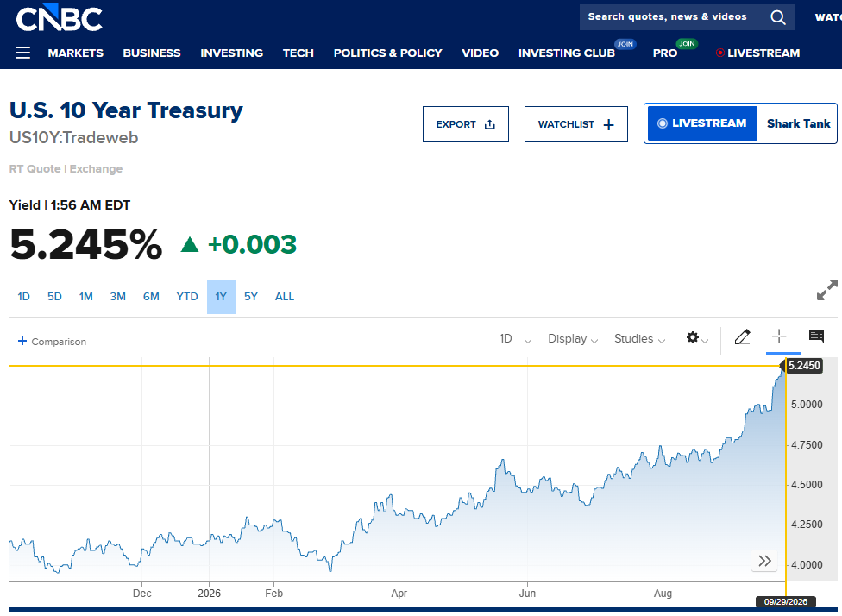Screen dimensions: 842x616
Task: Click the U.S. 10 Year Treasury heading
Action: 126,110
